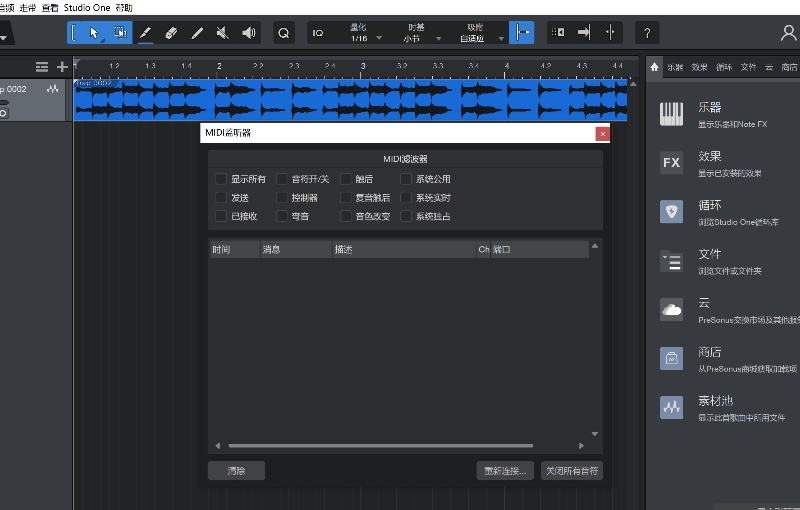Switch to the 效果 browser tab
This screenshot has height=510, width=800.
tap(699, 67)
